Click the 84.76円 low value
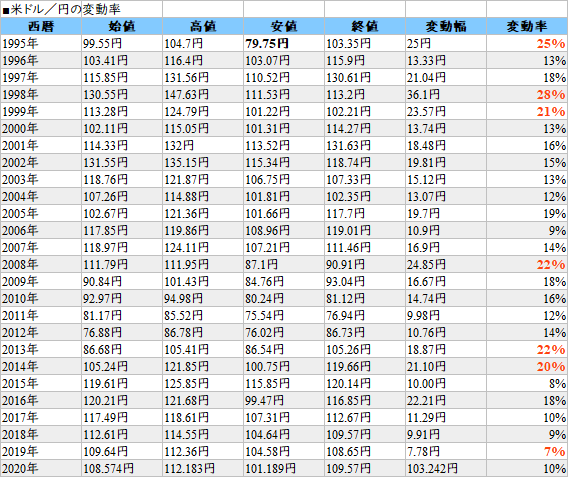The width and height of the screenshot is (568, 477). pyautogui.click(x=264, y=282)
